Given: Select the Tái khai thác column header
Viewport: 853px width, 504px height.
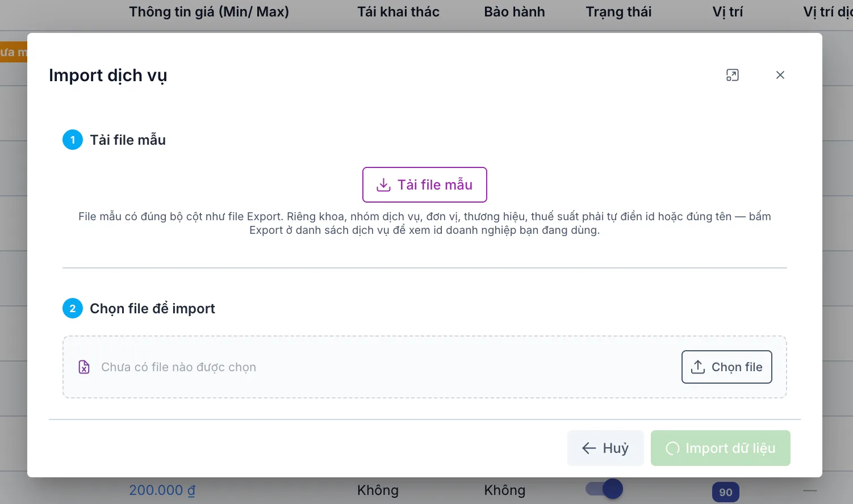Looking at the screenshot, I should pos(398,12).
